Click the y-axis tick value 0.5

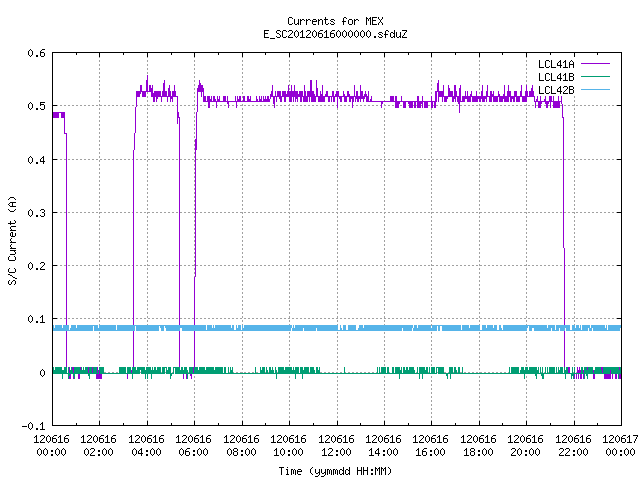36,106
